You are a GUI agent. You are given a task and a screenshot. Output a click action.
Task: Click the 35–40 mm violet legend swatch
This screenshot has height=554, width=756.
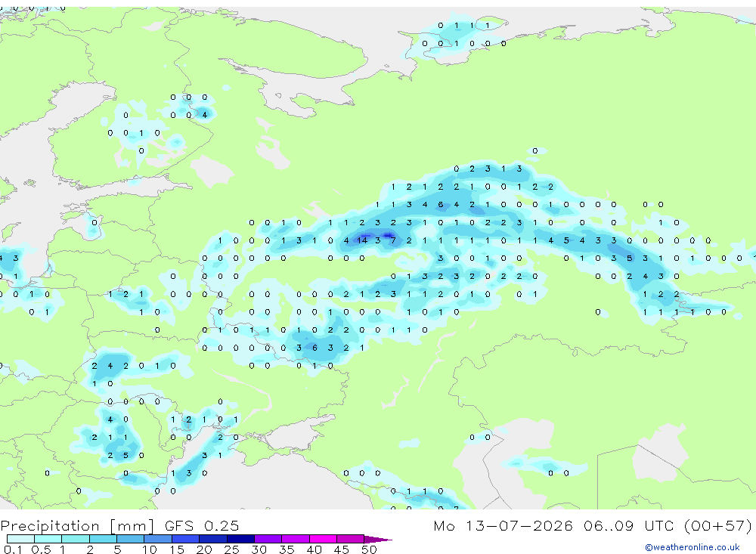(x=296, y=539)
